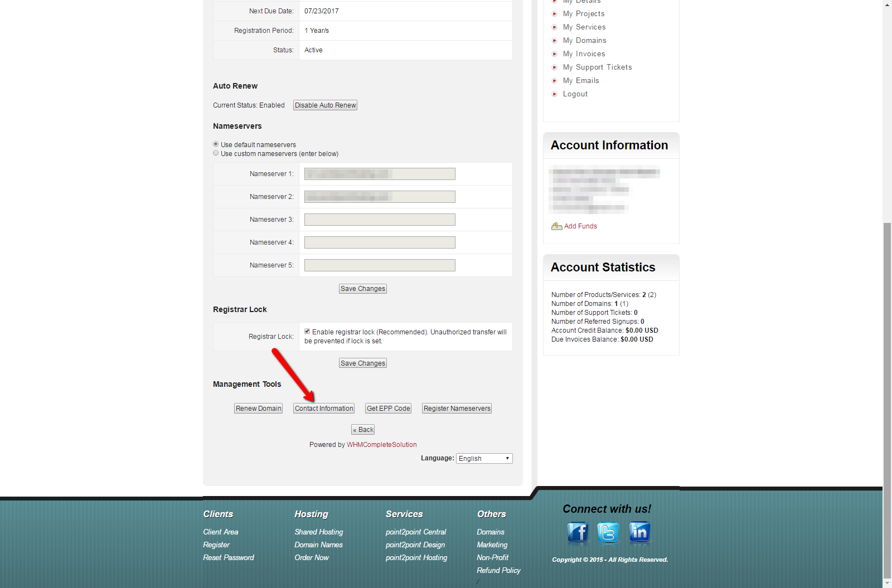
Task: Open Refund Policy footer link
Action: click(x=498, y=571)
